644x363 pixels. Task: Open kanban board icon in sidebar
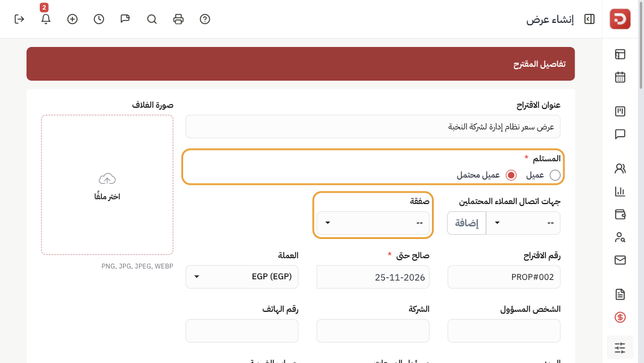pyautogui.click(x=620, y=111)
